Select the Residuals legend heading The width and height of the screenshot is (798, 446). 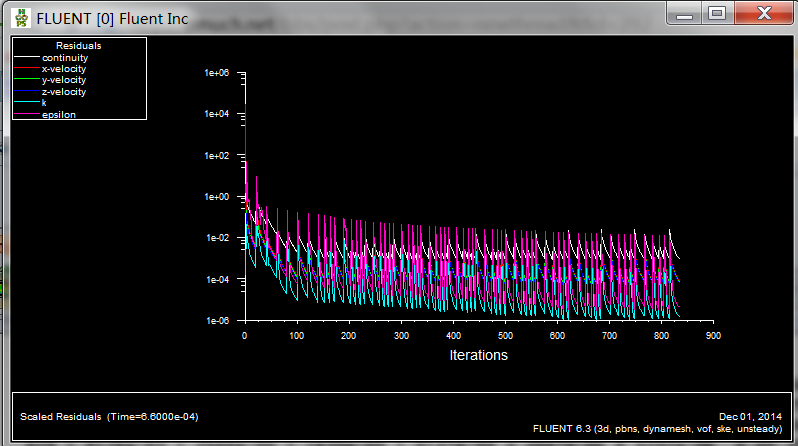78,46
